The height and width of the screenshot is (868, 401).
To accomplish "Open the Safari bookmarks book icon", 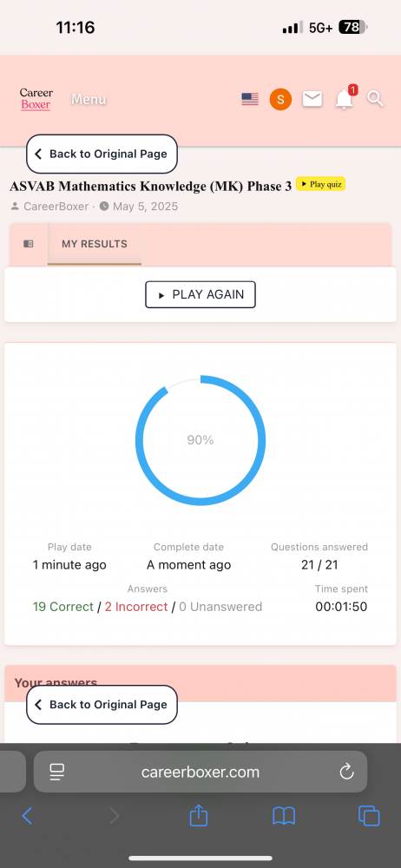I will pyautogui.click(x=284, y=816).
